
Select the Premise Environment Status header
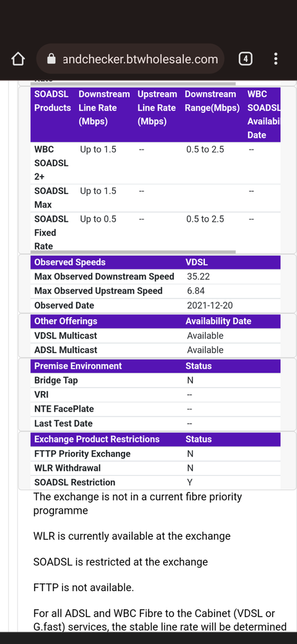(198, 366)
